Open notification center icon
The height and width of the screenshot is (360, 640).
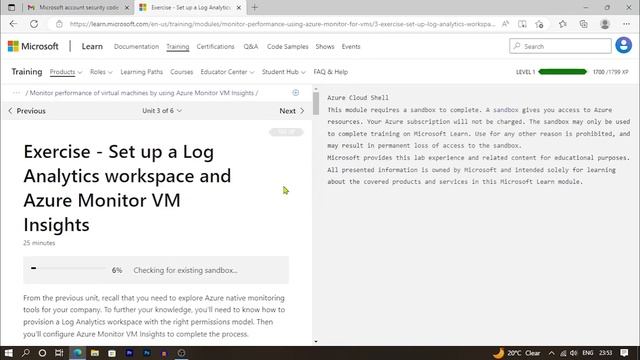624,353
